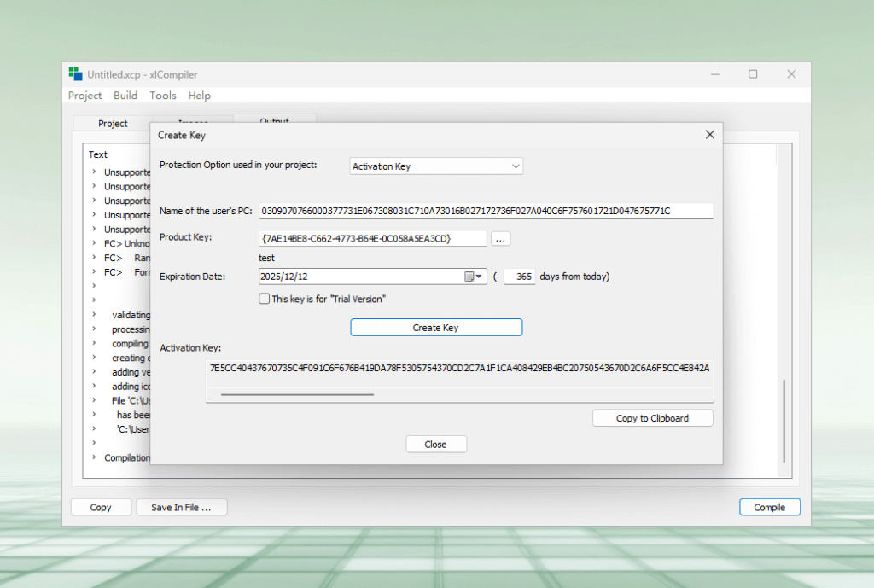Image resolution: width=874 pixels, height=588 pixels.
Task: Open the Build menu
Action: pos(125,96)
